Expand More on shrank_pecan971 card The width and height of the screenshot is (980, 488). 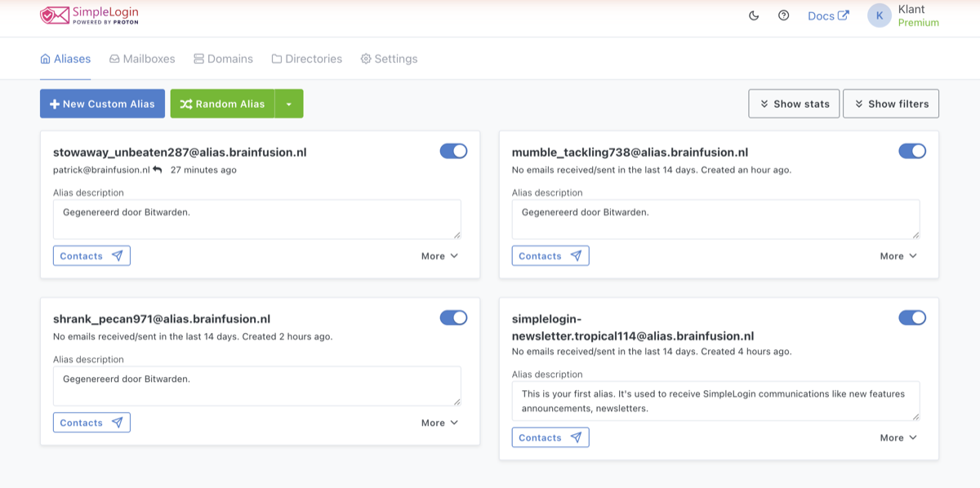point(440,423)
